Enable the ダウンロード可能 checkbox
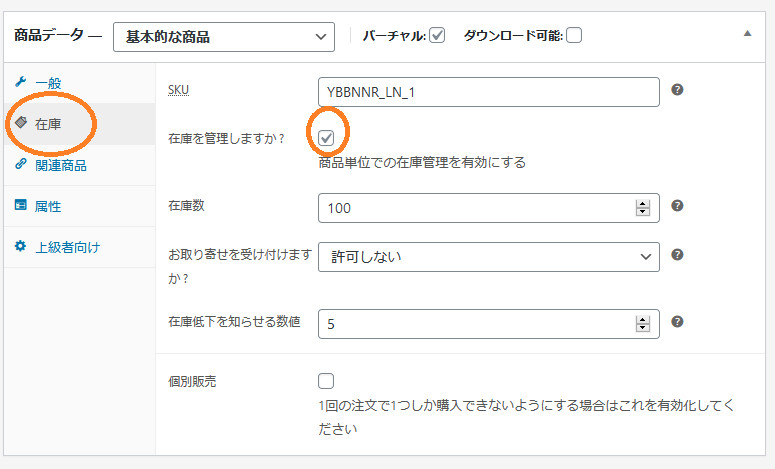The width and height of the screenshot is (775, 469). (x=574, y=36)
